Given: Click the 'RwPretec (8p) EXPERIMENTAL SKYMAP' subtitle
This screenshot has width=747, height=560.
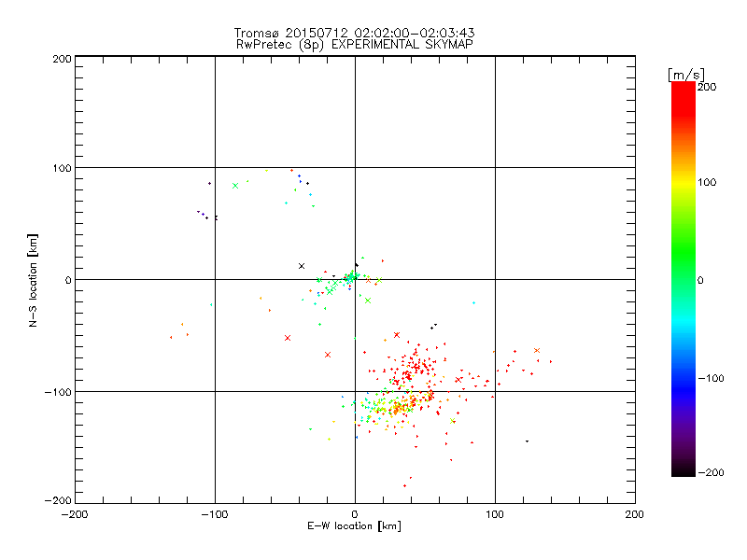Looking at the screenshot, I should (355, 44).
